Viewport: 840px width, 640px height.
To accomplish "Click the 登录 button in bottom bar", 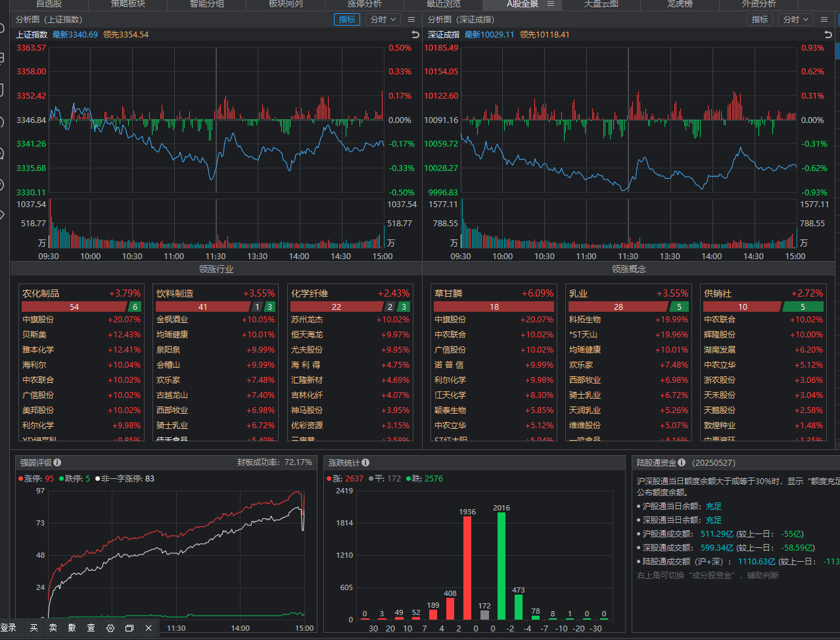I will click(x=9, y=628).
